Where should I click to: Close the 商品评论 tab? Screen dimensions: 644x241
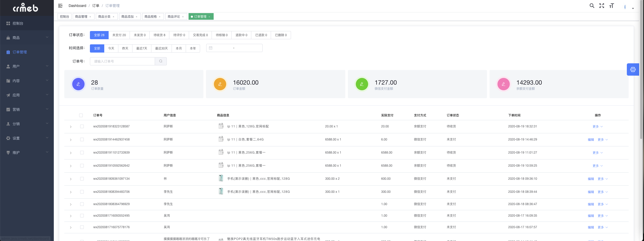[183, 17]
